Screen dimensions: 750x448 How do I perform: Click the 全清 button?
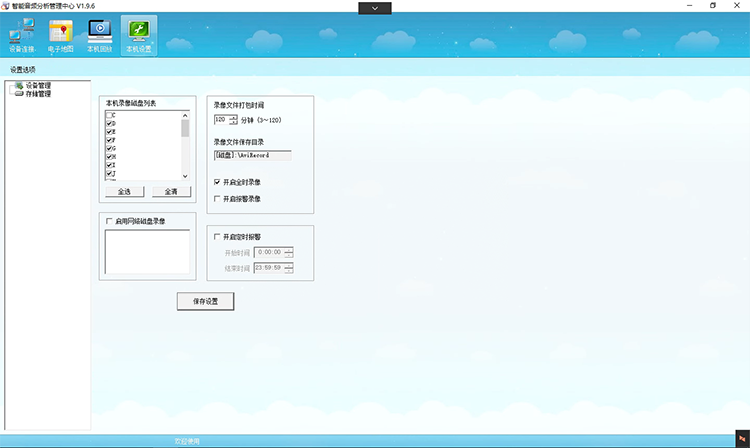click(x=170, y=191)
